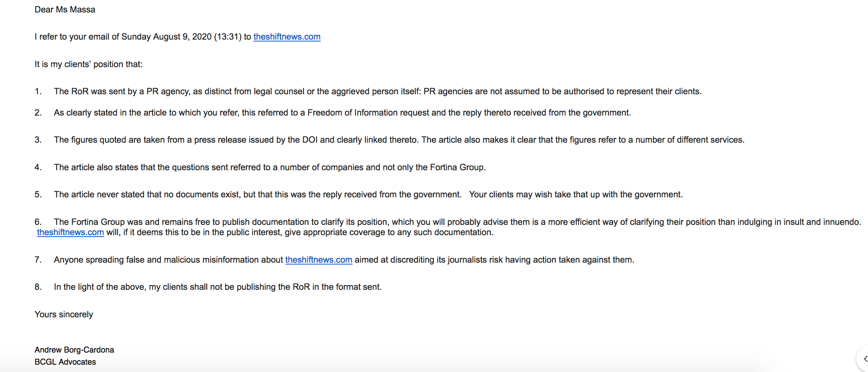The height and width of the screenshot is (372, 868).
Task: Open theshiftnews.com link in point 6
Action: coord(70,232)
